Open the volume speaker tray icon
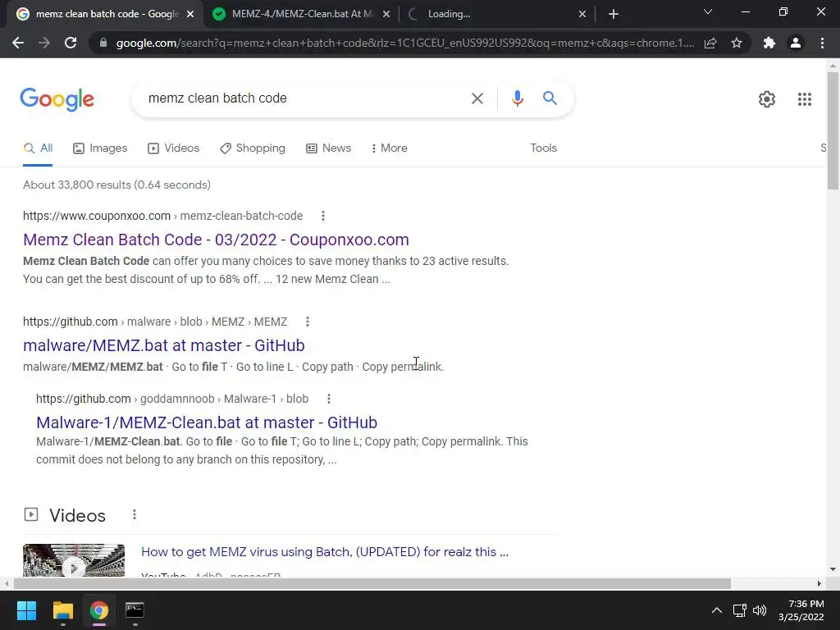 point(760,610)
